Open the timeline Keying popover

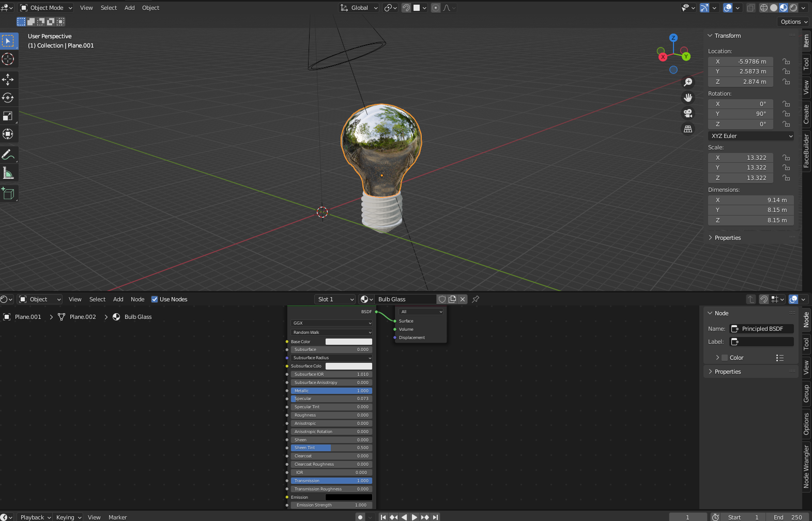pos(68,517)
